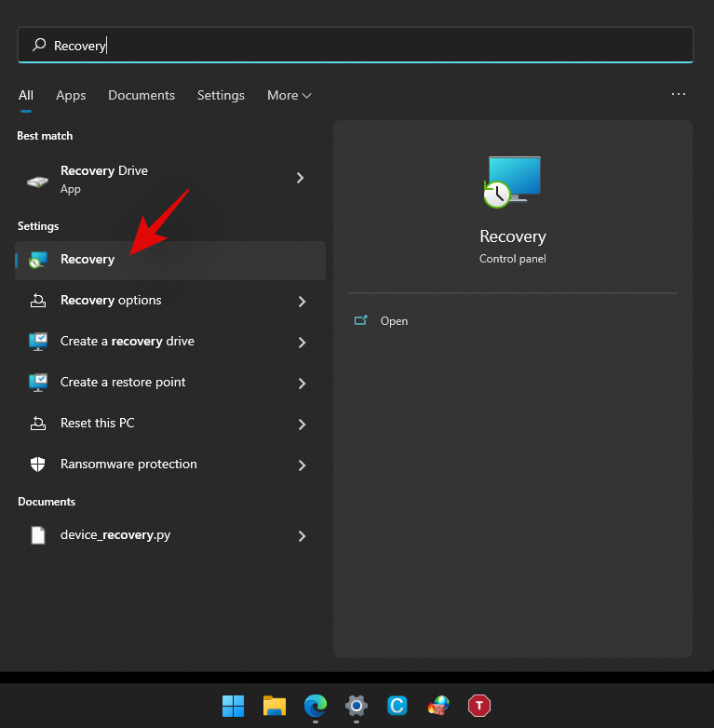Expand Recovery Drive options arrow
The width and height of the screenshot is (714, 728).
[x=300, y=178]
